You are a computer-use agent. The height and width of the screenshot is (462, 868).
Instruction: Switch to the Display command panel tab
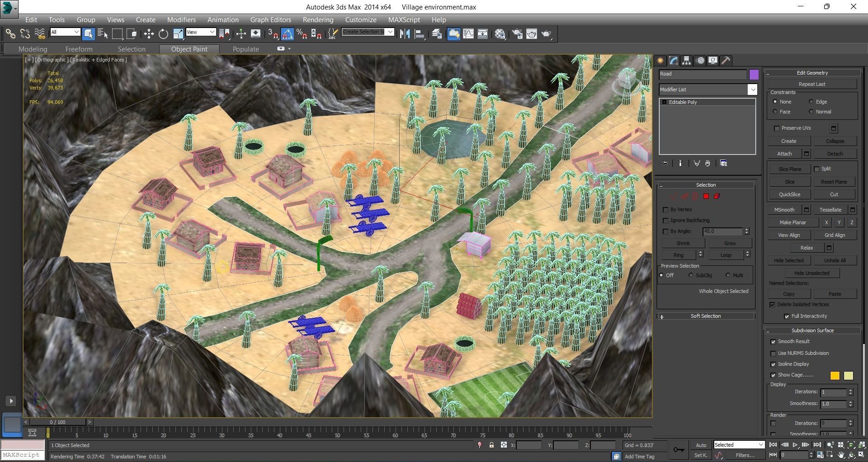713,61
